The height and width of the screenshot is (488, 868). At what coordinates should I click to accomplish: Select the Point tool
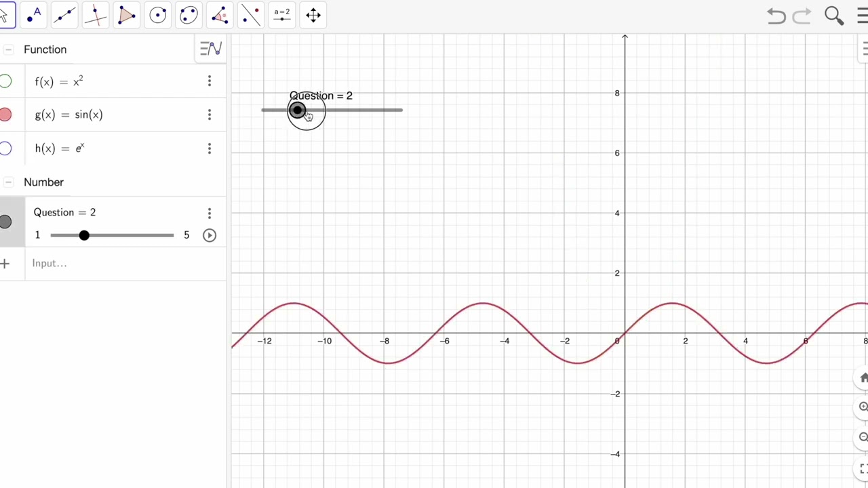tap(33, 15)
